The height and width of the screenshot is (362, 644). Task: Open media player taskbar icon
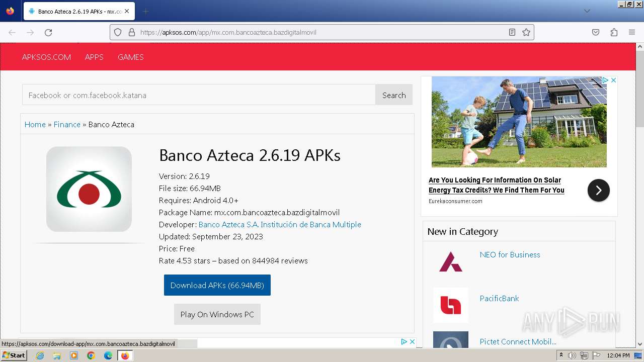click(x=74, y=355)
